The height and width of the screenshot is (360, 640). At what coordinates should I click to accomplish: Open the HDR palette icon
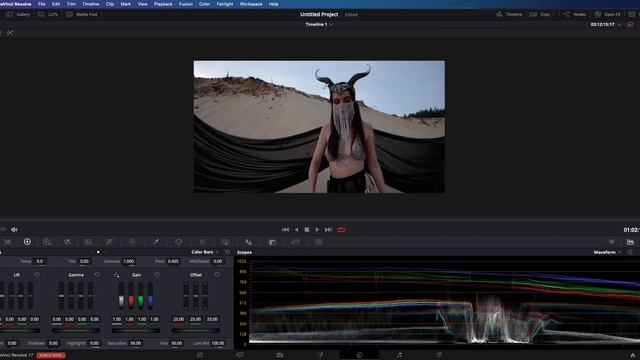click(47, 242)
